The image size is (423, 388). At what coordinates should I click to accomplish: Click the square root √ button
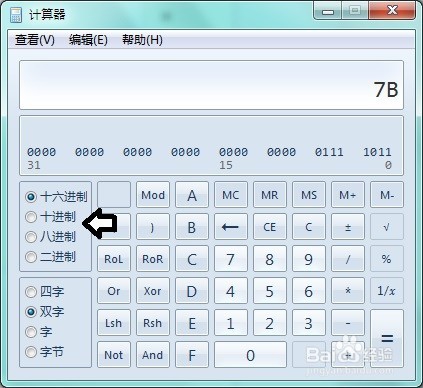click(x=387, y=227)
